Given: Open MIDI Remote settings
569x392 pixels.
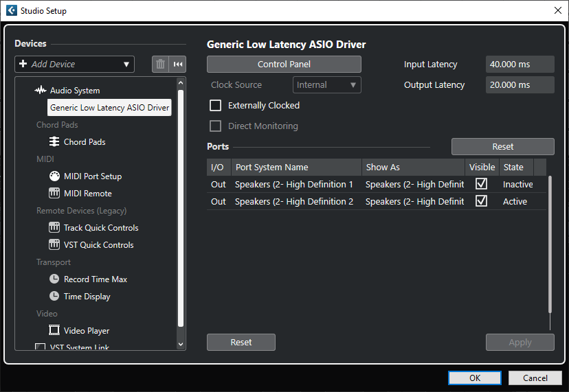Looking at the screenshot, I should coord(88,194).
